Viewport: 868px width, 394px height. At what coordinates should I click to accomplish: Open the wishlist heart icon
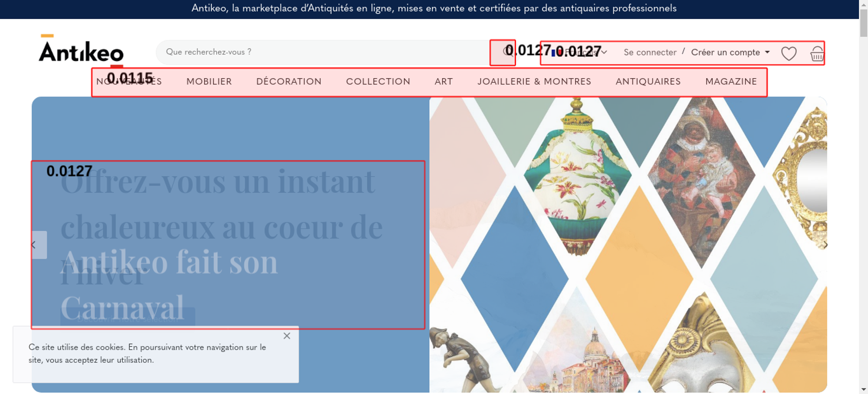[x=789, y=53]
